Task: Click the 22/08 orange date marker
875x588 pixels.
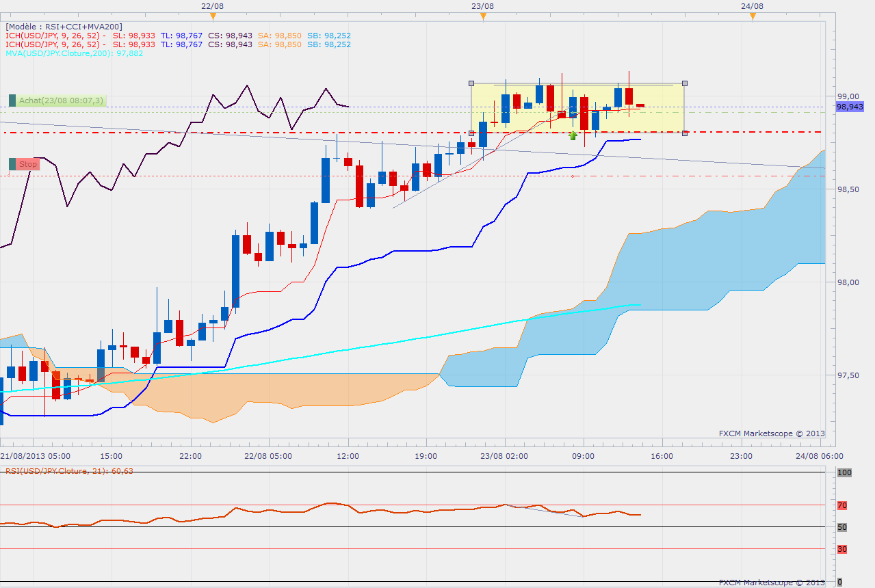Action: click(213, 16)
